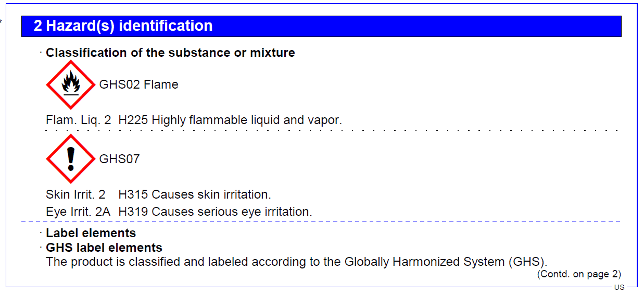This screenshot has height=294, width=644.
Task: Click the "Label elements" heading
Action: pos(91,233)
